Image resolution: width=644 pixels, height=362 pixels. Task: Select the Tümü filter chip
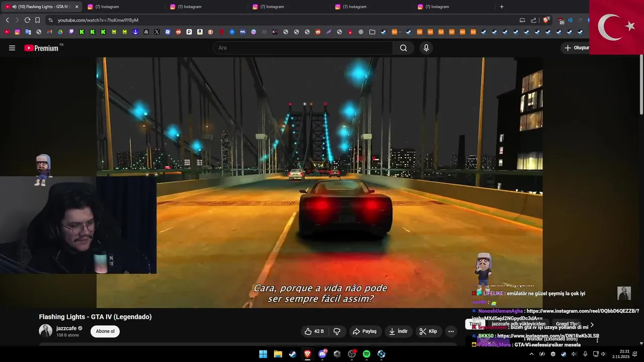click(475, 324)
